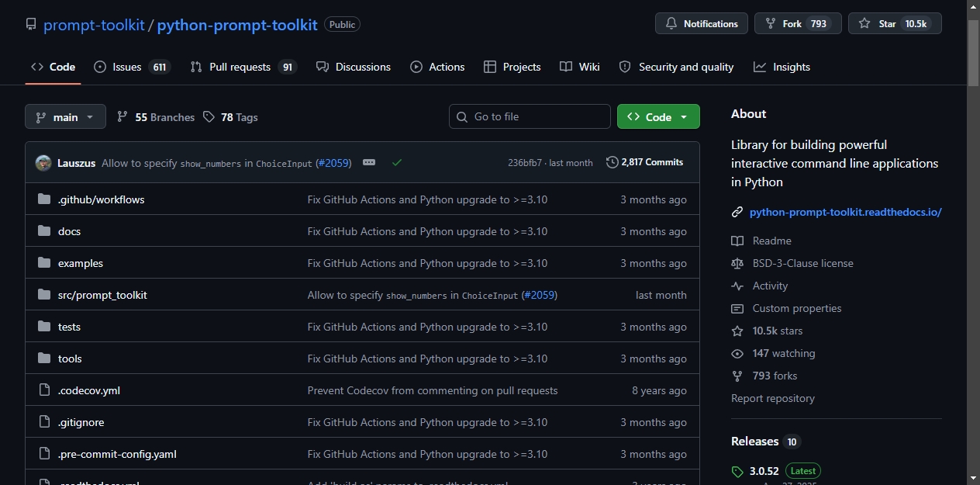Screen dimensions: 980x485
Task: Open the Pull requests tab
Action: (x=243, y=67)
